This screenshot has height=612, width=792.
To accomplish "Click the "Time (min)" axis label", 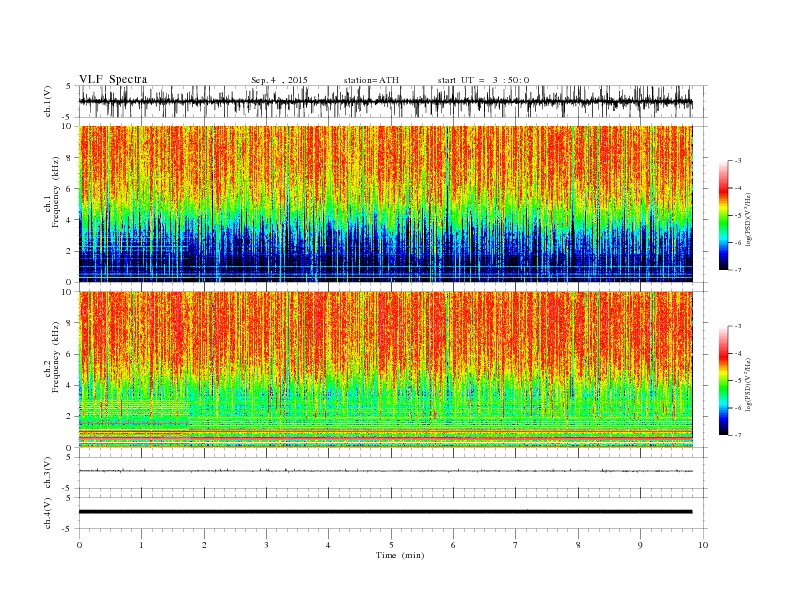I will 400,555.
